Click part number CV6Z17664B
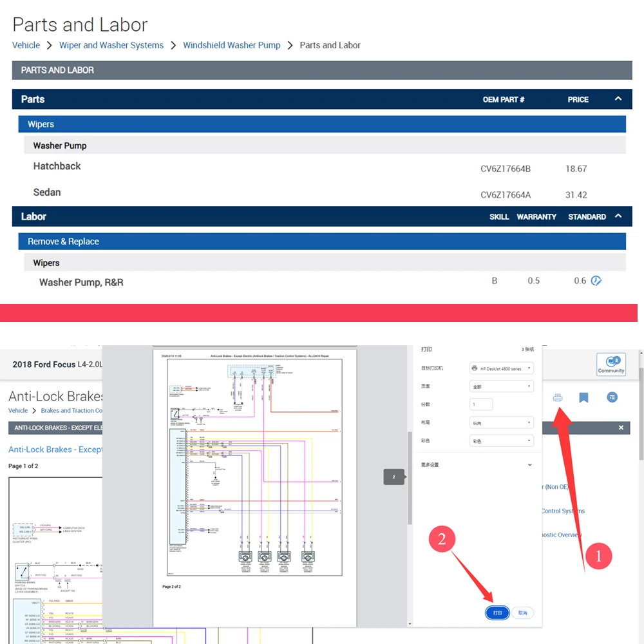644x644 pixels. coord(506,169)
